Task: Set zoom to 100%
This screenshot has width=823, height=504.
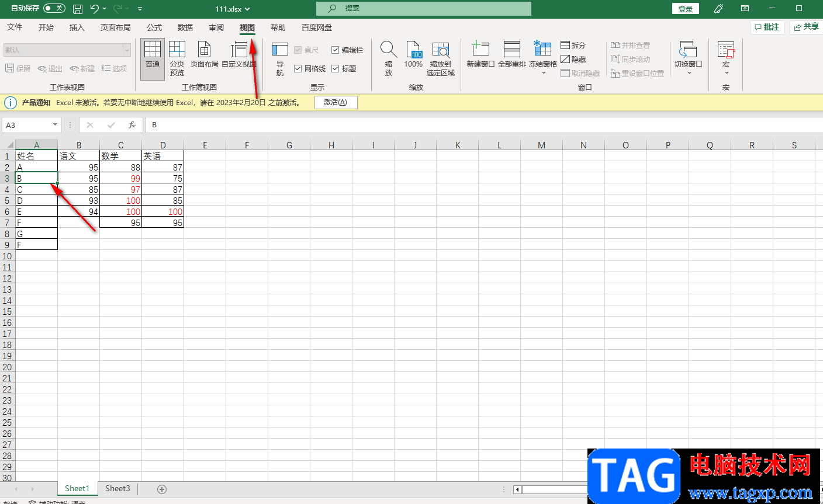Action: tap(413, 55)
